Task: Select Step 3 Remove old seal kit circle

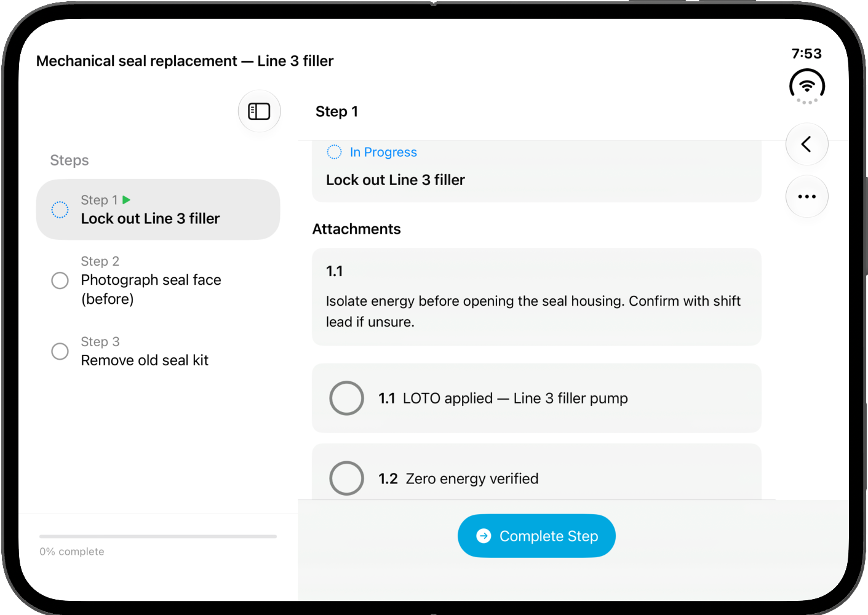Action: [60, 351]
